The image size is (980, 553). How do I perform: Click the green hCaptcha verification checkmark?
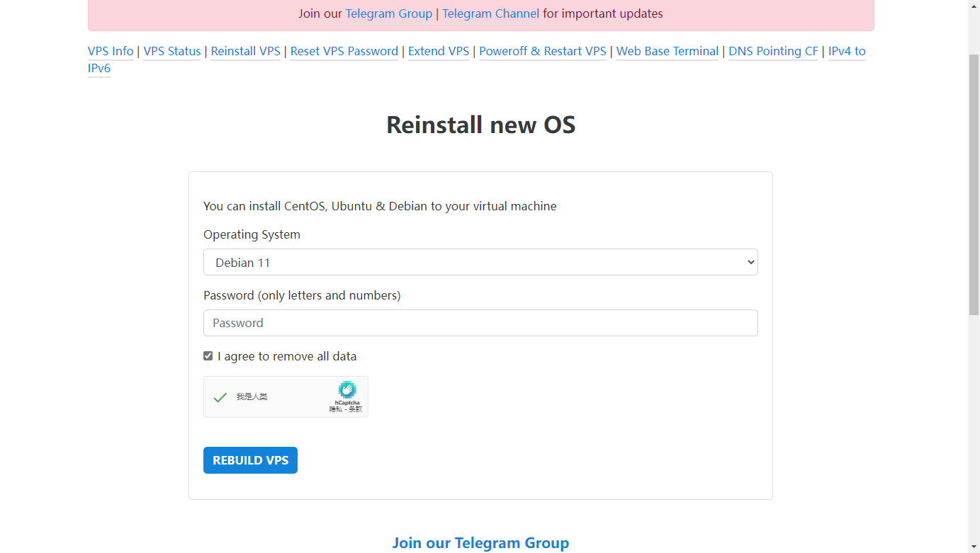click(x=220, y=397)
